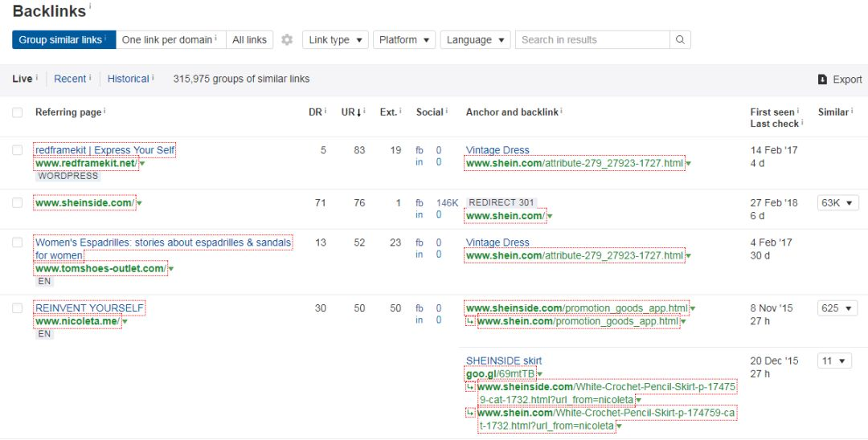Click the info icon next to Ext.
The image size is (868, 440).
(x=400, y=111)
